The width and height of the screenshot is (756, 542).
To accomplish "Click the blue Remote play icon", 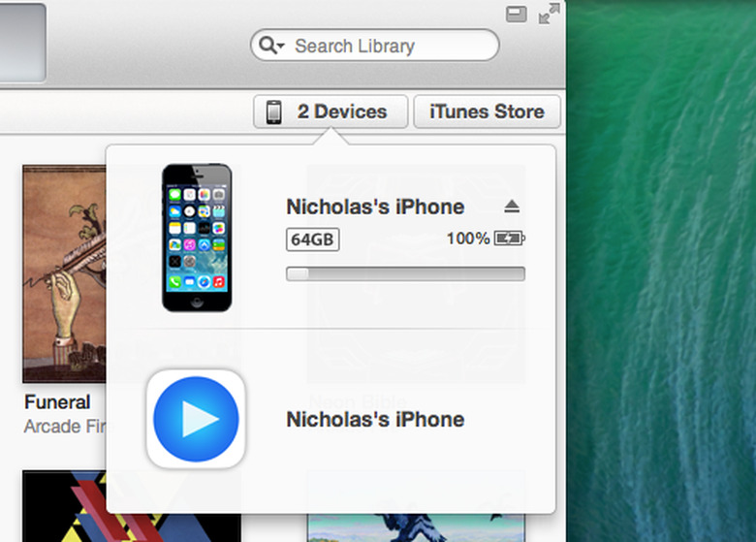I will click(196, 419).
